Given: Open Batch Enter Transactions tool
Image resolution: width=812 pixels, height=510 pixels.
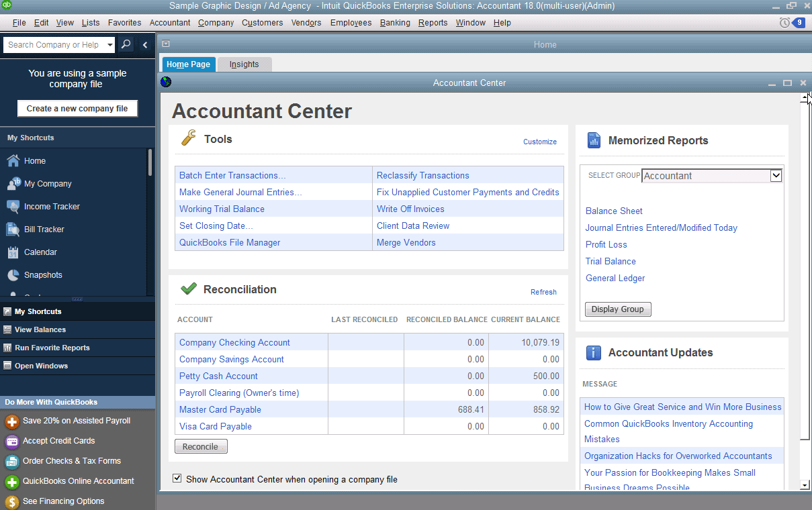Looking at the screenshot, I should tap(232, 176).
